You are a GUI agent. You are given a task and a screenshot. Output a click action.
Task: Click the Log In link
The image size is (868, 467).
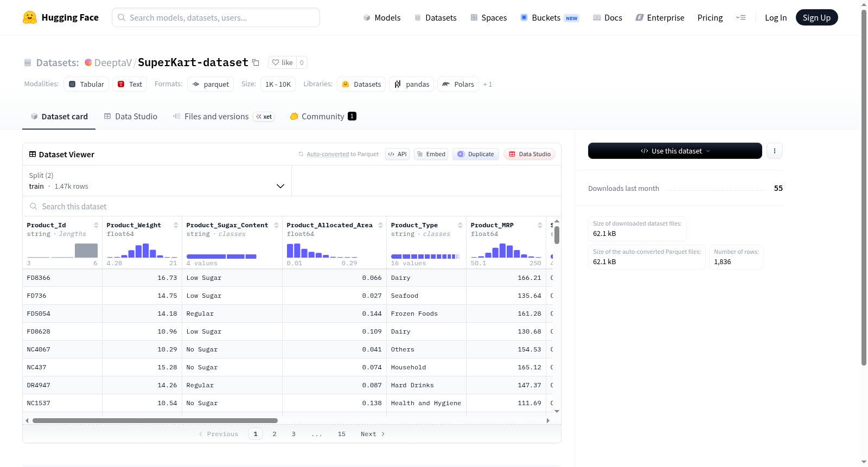point(776,17)
